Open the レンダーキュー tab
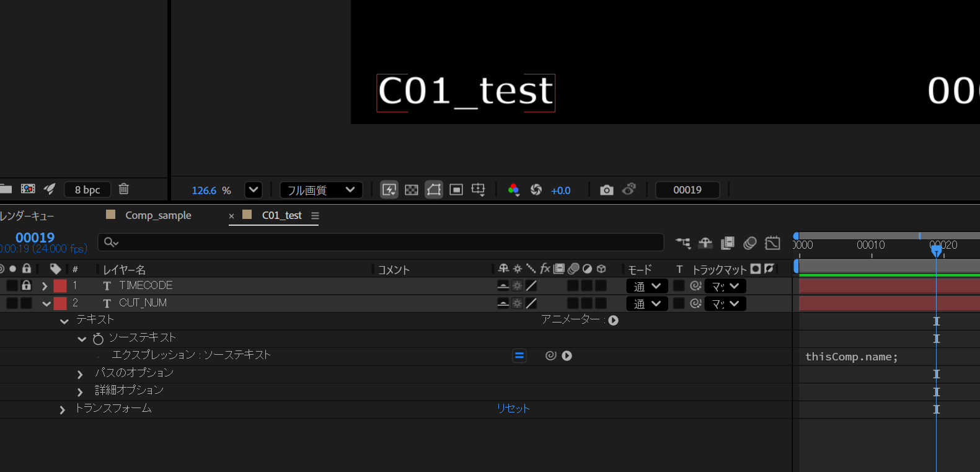 click(x=27, y=216)
